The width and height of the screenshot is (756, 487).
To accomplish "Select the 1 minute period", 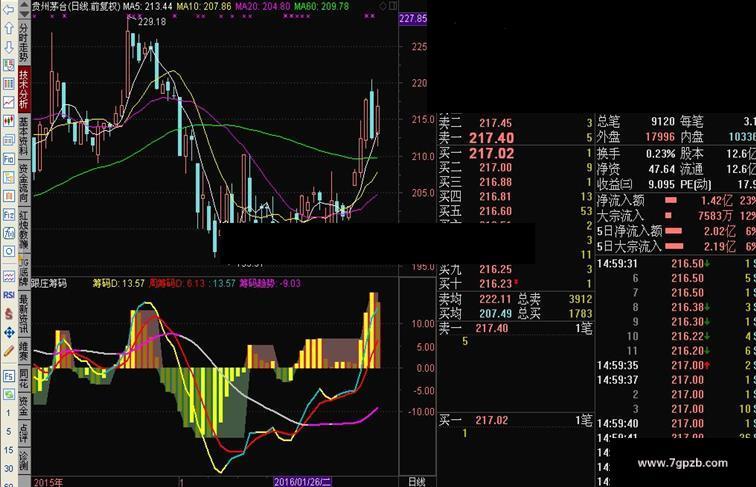I will [8, 413].
